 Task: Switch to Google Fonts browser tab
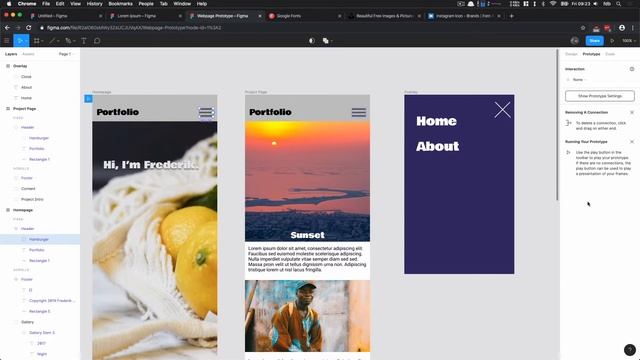304,16
